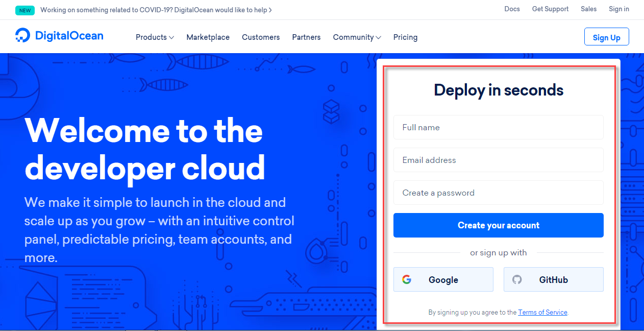The height and width of the screenshot is (331, 644).
Task: Open the Customers nav item
Action: click(x=261, y=37)
